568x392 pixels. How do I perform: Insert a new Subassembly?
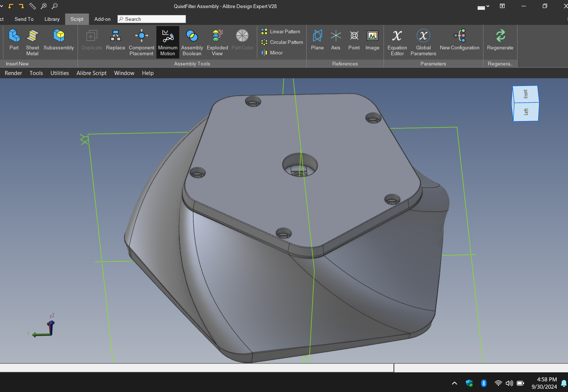pos(59,40)
